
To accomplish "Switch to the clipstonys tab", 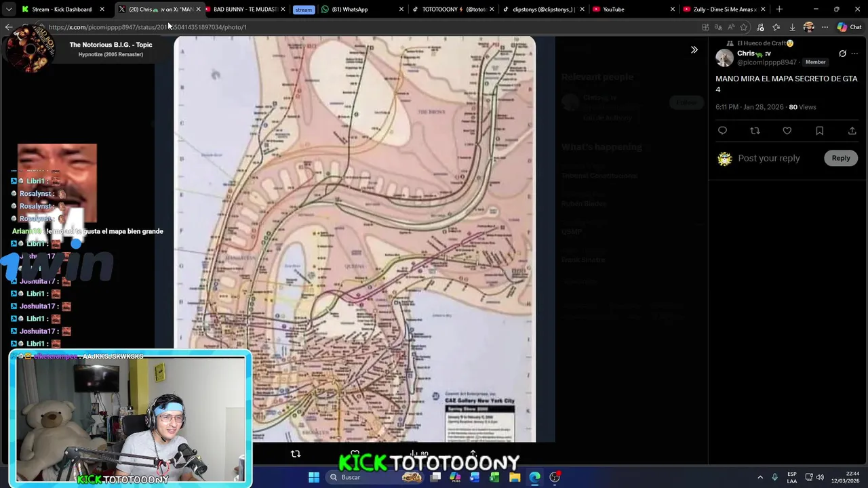I will 542,9.
